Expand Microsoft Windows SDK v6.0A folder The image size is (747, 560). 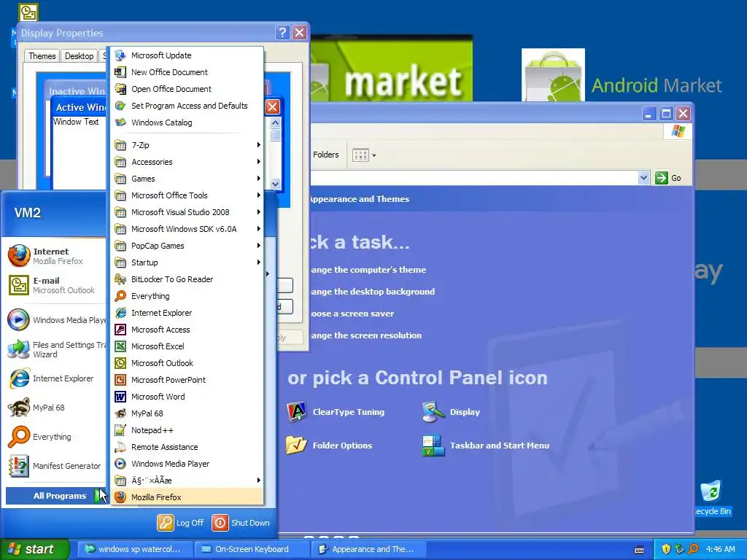[187, 228]
